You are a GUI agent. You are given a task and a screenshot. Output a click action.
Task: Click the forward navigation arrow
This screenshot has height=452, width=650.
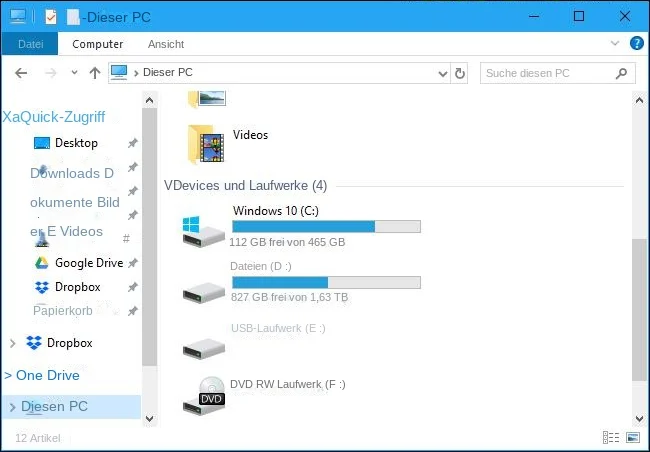(x=51, y=73)
